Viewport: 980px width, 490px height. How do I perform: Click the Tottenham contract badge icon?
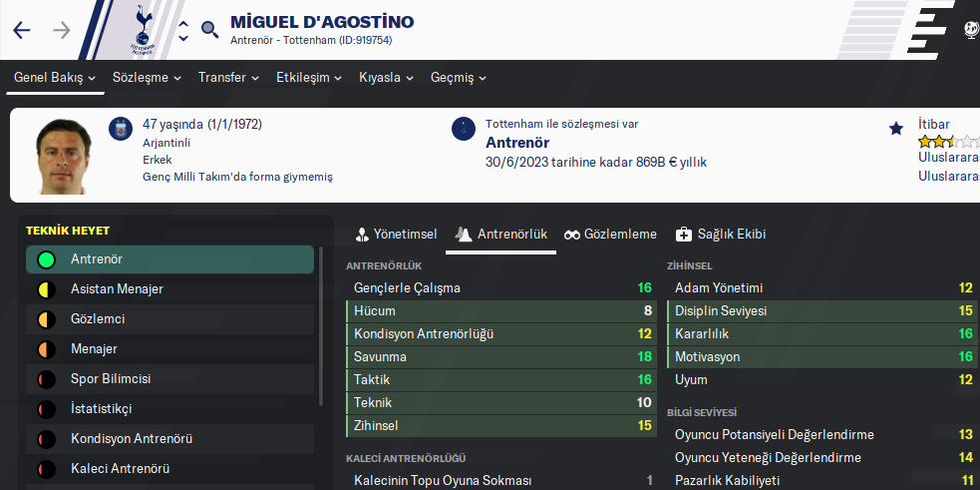pyautogui.click(x=464, y=128)
